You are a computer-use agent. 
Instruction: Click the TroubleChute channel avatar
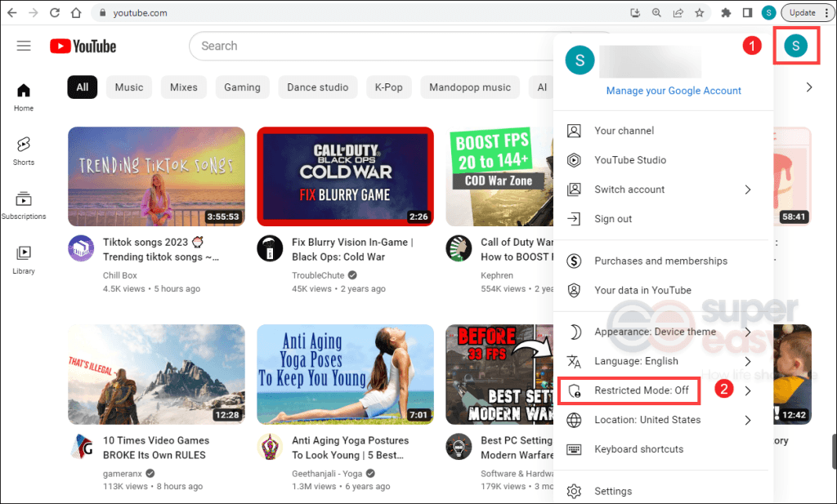click(270, 248)
